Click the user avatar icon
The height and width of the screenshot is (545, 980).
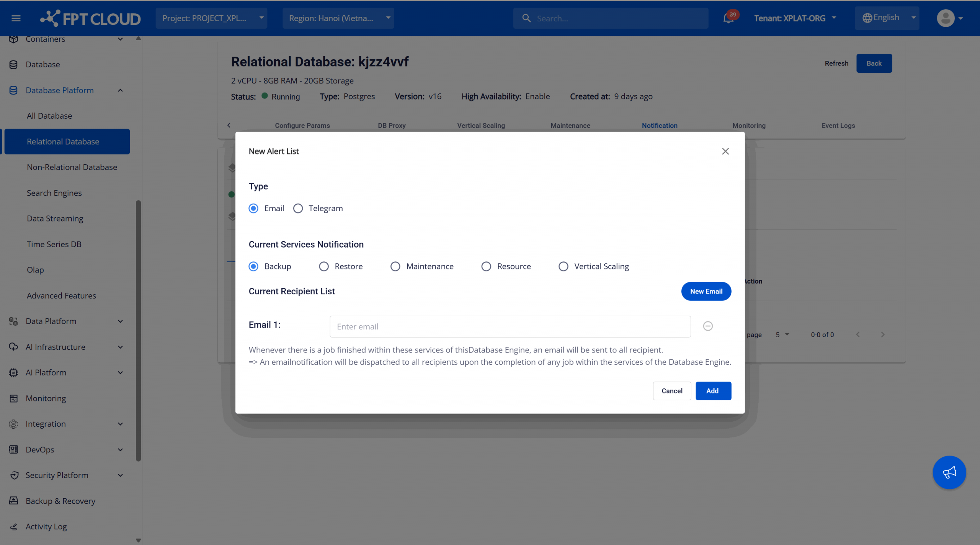coord(945,18)
